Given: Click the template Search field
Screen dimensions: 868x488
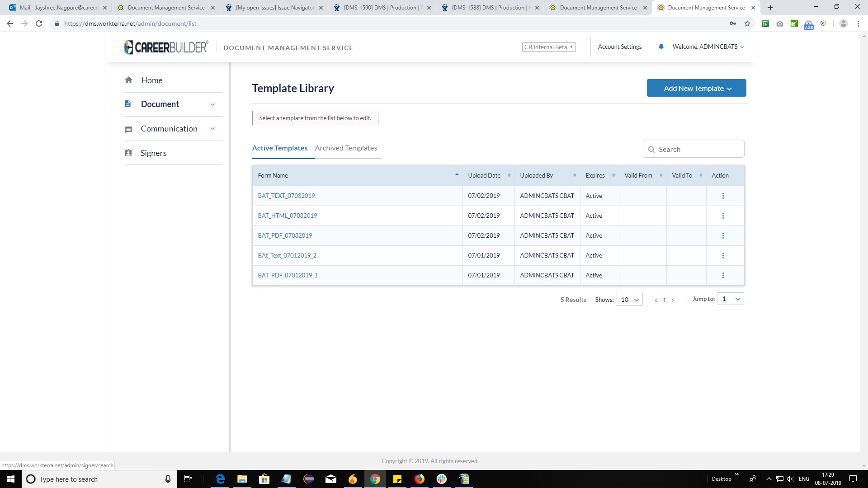Looking at the screenshot, I should (693, 149).
